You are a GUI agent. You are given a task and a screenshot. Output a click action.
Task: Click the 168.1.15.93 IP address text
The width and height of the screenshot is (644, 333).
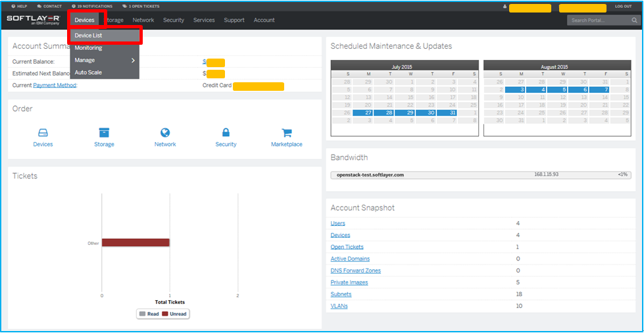[x=546, y=174]
